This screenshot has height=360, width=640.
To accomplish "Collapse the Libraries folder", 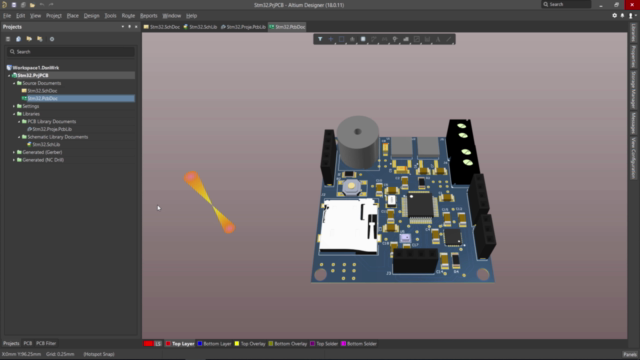I will (x=14, y=114).
